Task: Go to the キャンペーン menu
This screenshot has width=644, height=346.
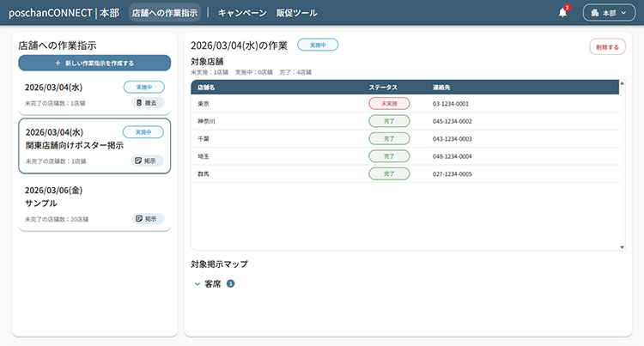Action: [x=242, y=13]
